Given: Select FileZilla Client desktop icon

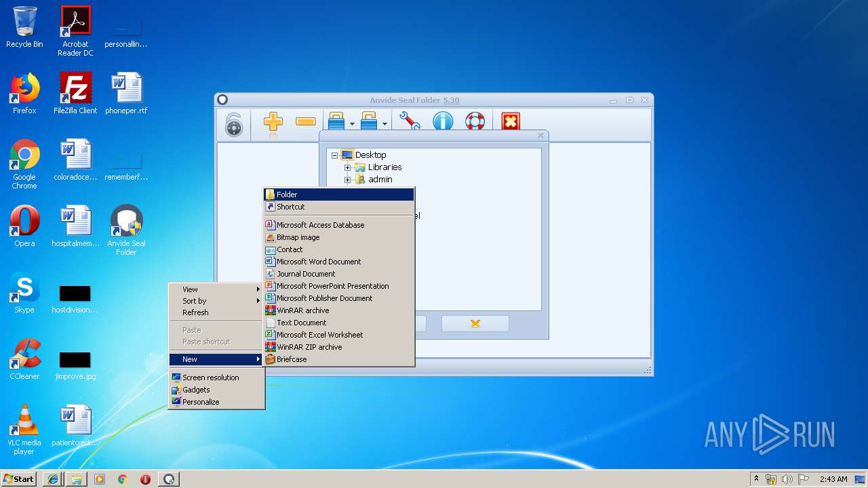Looking at the screenshot, I should pyautogui.click(x=75, y=94).
